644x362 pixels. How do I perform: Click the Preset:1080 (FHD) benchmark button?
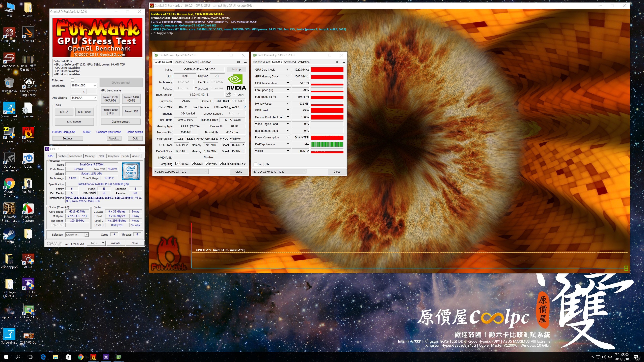(x=110, y=111)
